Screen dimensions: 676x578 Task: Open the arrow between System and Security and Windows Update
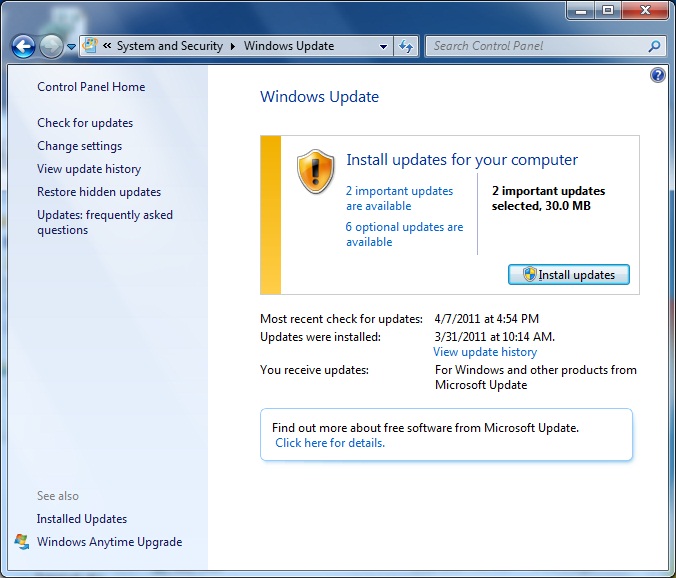(233, 46)
